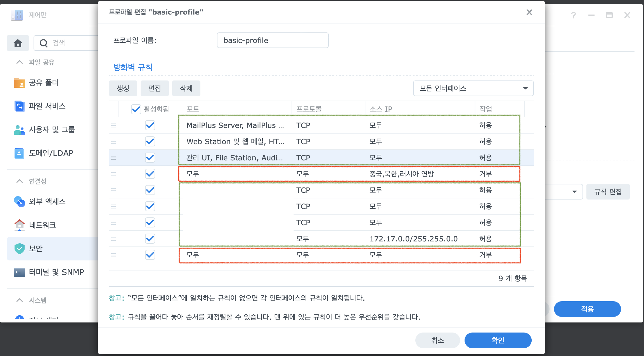
Task: Open 네트워크 house icon
Action: pyautogui.click(x=19, y=225)
